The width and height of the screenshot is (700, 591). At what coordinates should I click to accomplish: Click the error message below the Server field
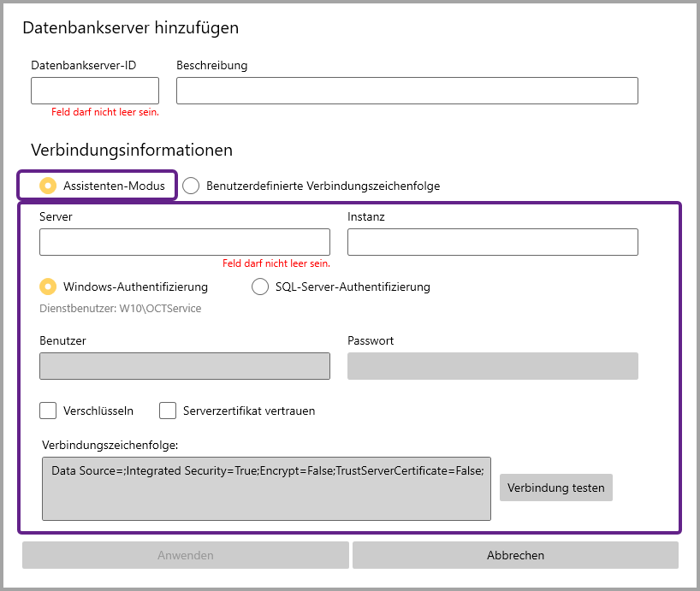(276, 263)
